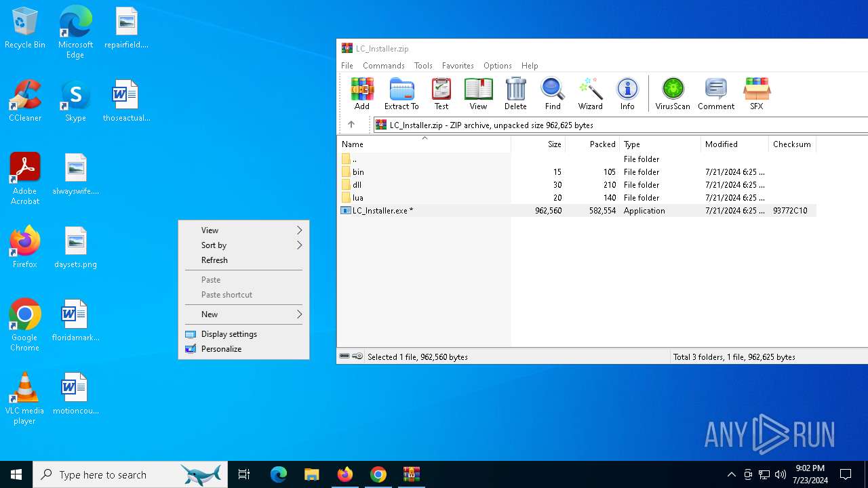868x488 pixels.
Task: Select the motioncou Word document
Action: coord(75,394)
